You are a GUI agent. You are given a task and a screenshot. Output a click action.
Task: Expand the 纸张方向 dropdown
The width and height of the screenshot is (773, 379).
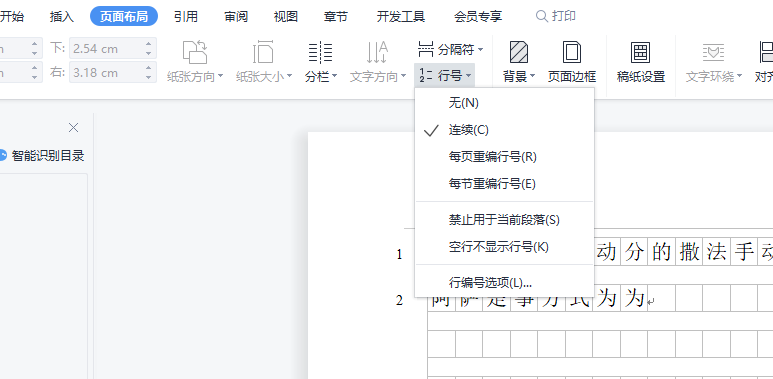coord(220,76)
